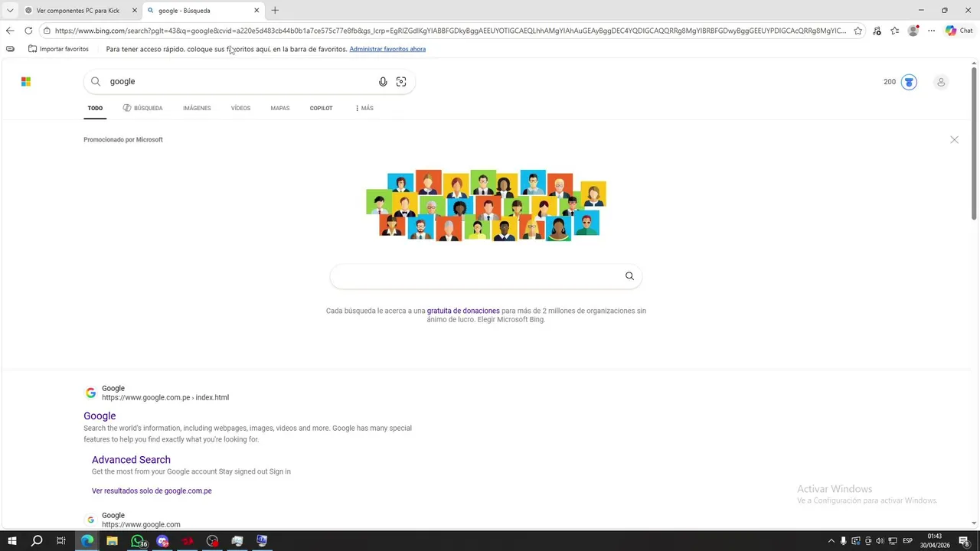The height and width of the screenshot is (551, 980).
Task: Select the TODO results tab
Action: pos(95,109)
